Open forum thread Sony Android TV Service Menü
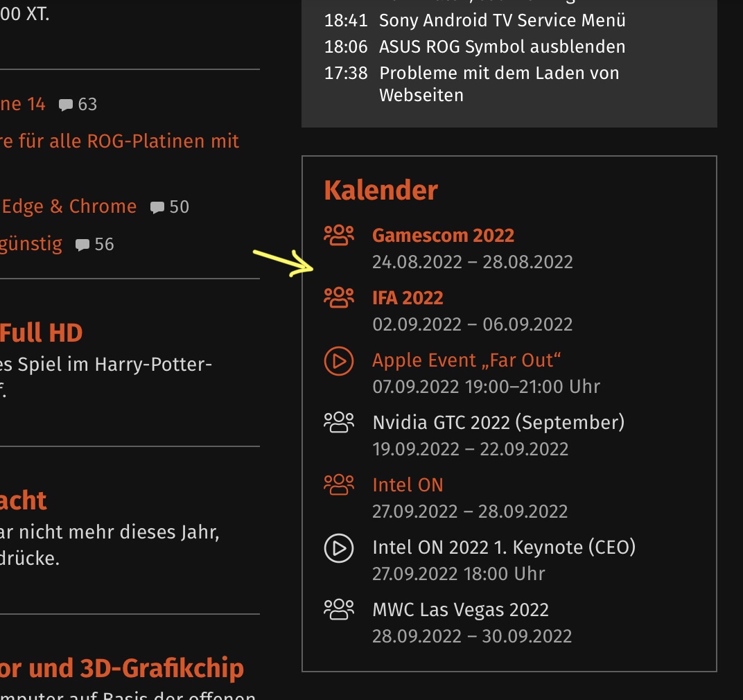The width and height of the screenshot is (743, 700). (502, 20)
